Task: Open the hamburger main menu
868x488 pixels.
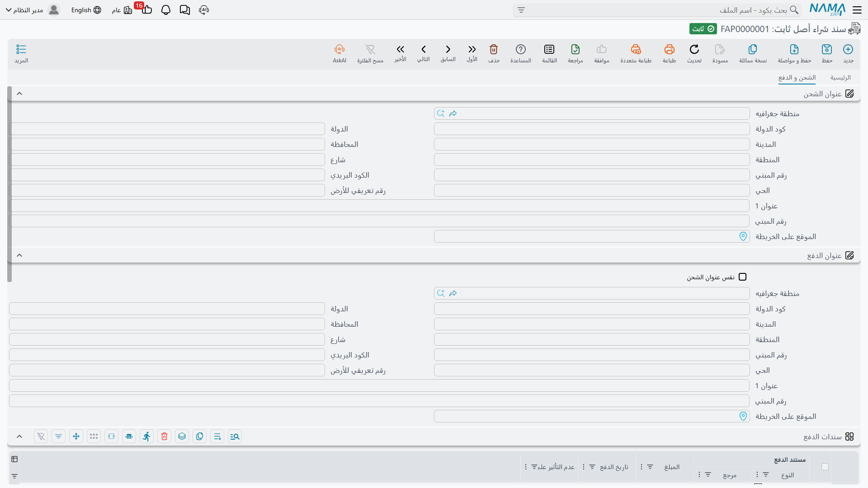Action: click(x=857, y=10)
